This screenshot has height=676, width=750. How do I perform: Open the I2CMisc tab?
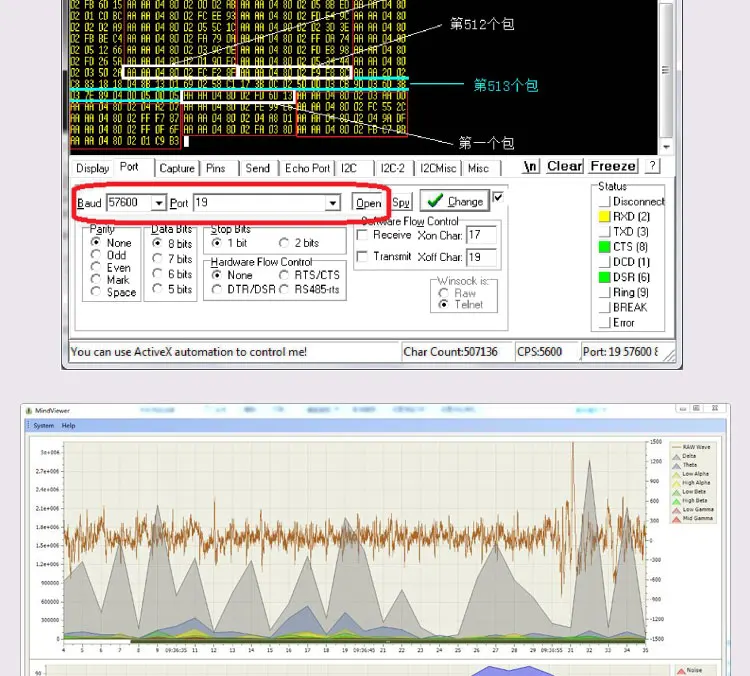click(438, 168)
